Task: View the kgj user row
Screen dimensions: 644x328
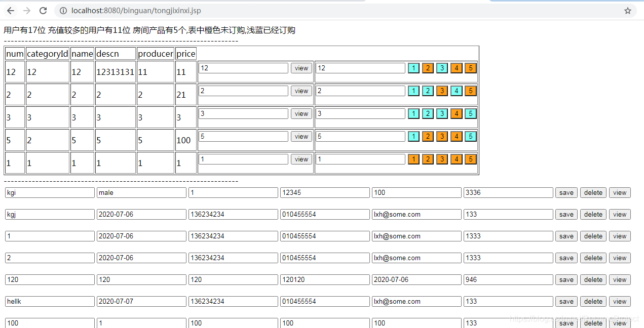Action: pyautogui.click(x=620, y=215)
